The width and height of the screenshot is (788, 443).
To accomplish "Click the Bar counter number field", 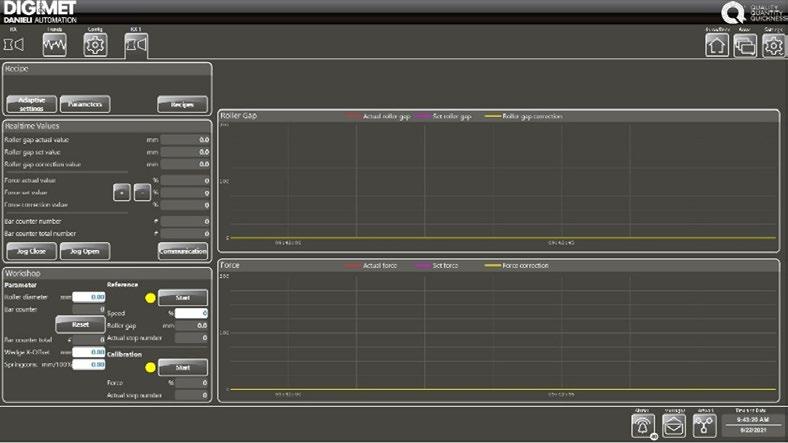I will click(185, 221).
